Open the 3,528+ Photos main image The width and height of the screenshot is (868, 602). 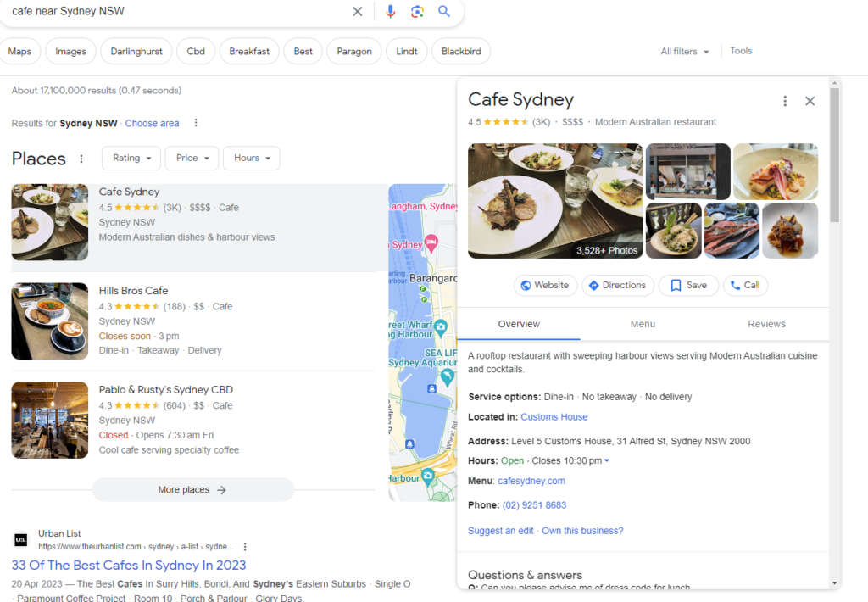555,201
